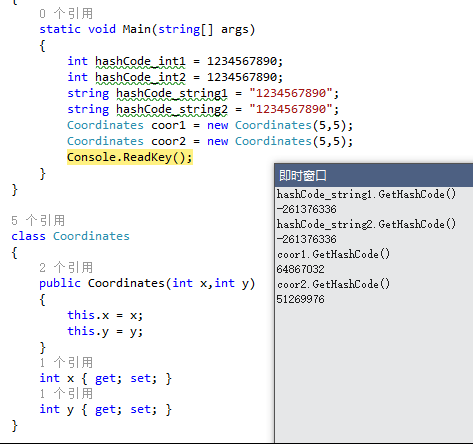This screenshot has width=473, height=445.
Task: Click the highlighted Console.ReadKey(); statement
Action: click(x=130, y=157)
